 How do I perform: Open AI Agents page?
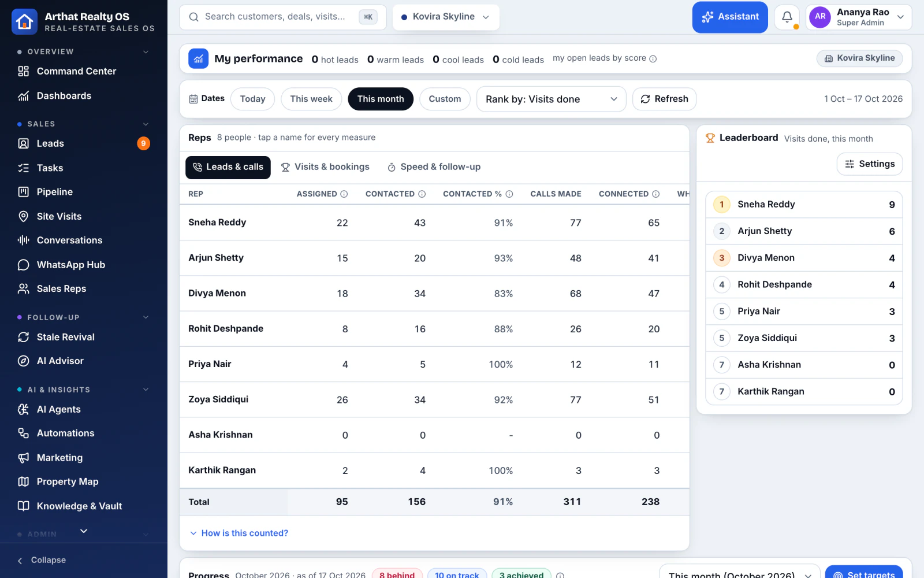tap(84, 409)
